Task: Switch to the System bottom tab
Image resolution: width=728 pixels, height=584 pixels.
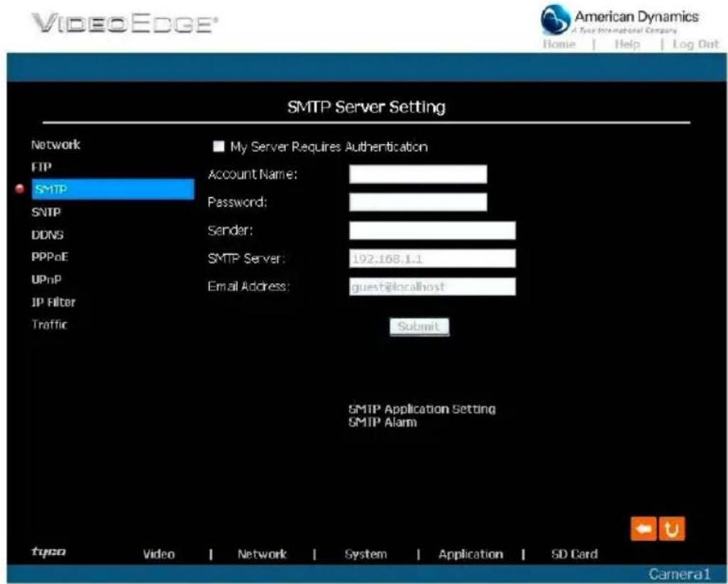Action: 366,553
